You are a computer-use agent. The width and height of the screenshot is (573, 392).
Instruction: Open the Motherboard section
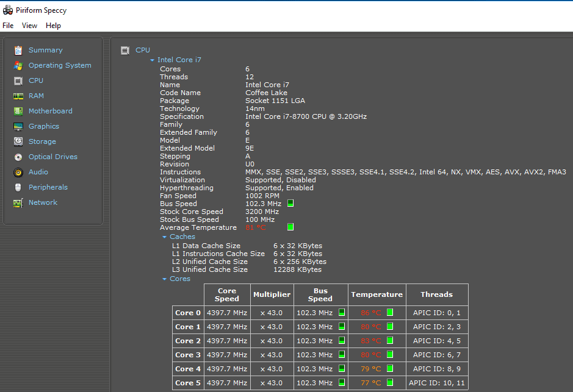[x=51, y=111]
